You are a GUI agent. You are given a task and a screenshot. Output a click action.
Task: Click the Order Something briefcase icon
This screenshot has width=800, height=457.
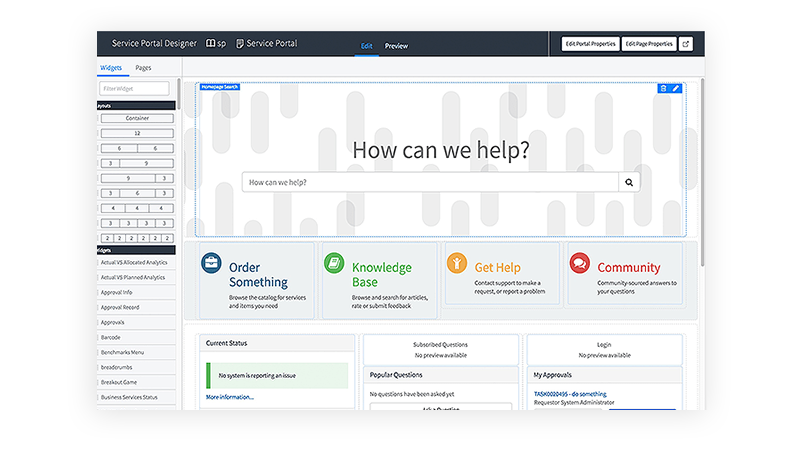[211, 263]
